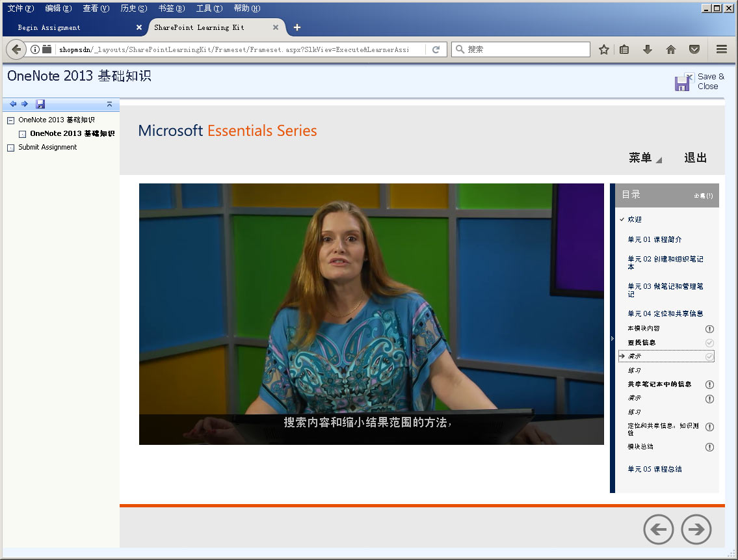
Task: Close the Begin Assignment tab
Action: coord(139,27)
